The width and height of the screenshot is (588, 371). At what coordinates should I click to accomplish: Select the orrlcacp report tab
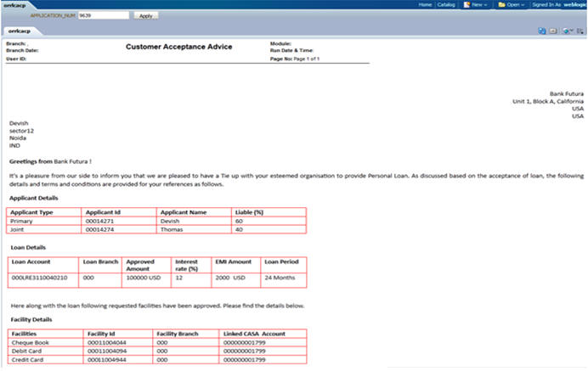pos(20,31)
